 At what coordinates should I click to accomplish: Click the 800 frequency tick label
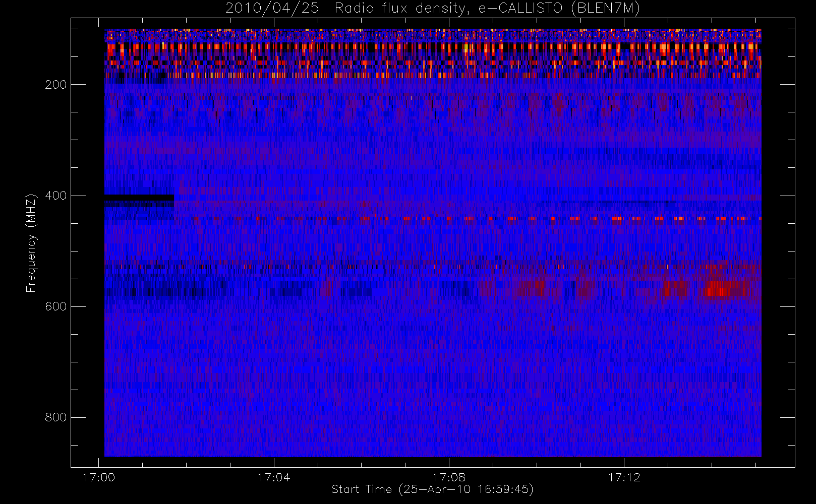point(55,417)
